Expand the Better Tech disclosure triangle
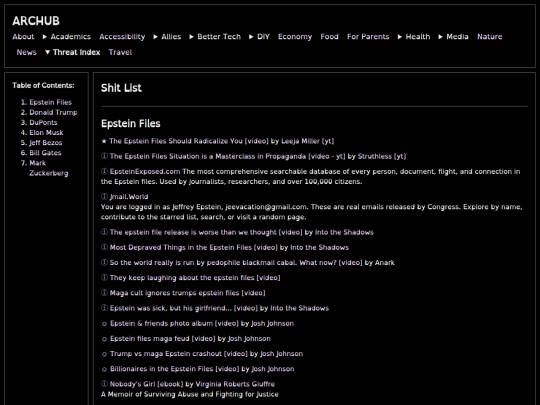 tap(191, 37)
